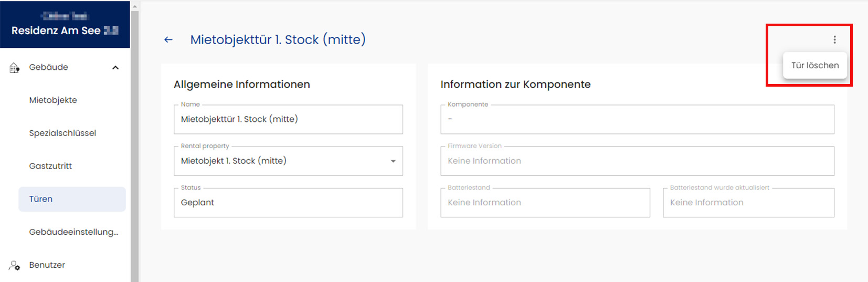This screenshot has height=282, width=868.
Task: Go to Spezialschlüssel page
Action: coord(62,133)
